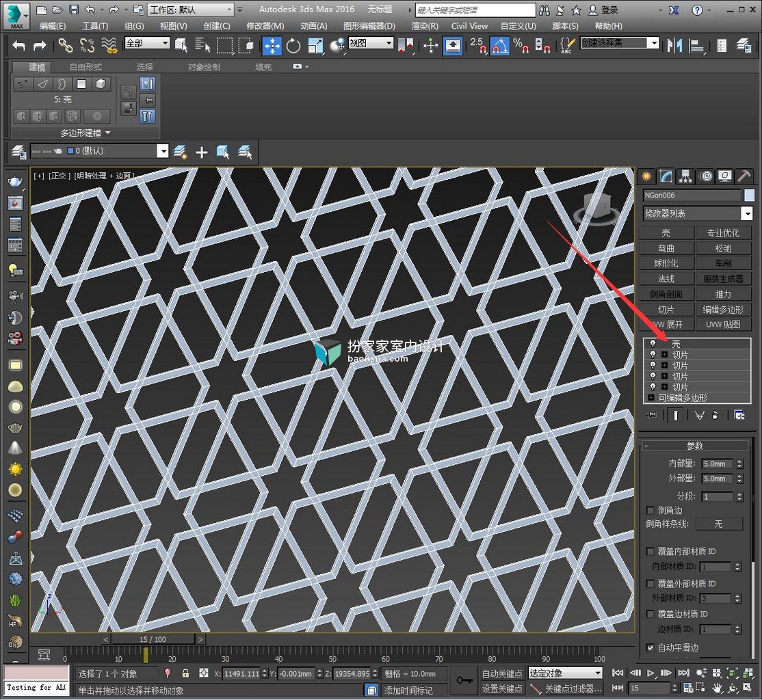Click the Undo arrow in main toolbar
The width and height of the screenshot is (762, 700).
[18, 46]
